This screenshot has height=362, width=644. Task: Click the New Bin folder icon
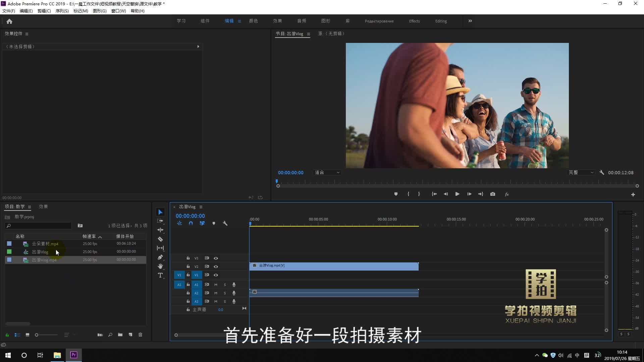coord(120,335)
